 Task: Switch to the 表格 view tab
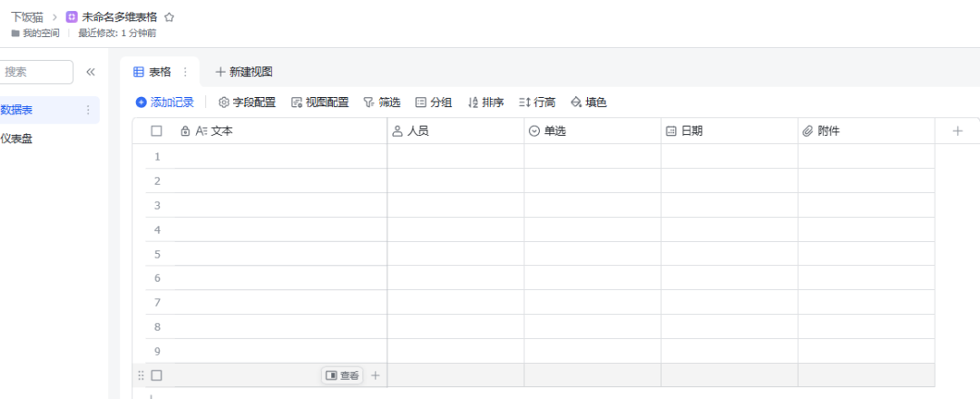coord(152,72)
